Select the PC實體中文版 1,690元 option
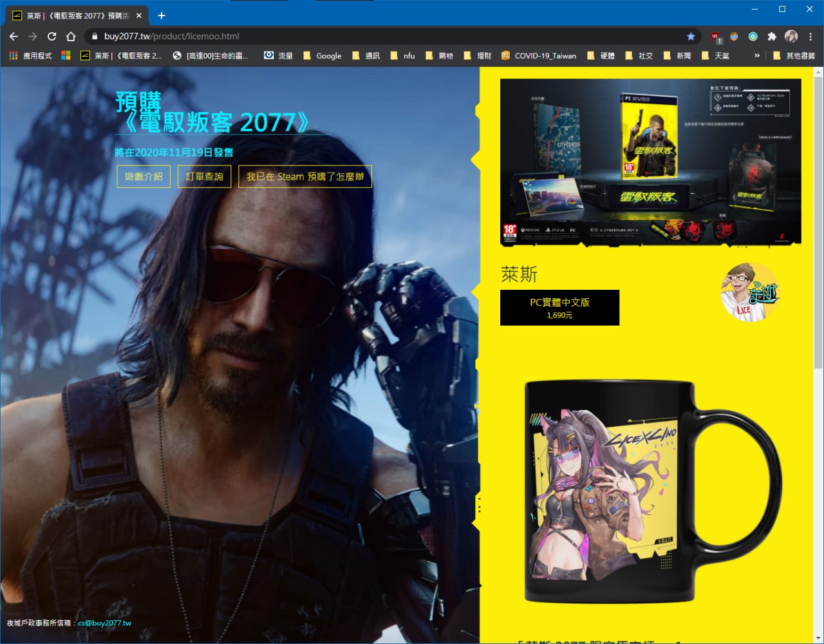824x644 pixels. click(559, 307)
